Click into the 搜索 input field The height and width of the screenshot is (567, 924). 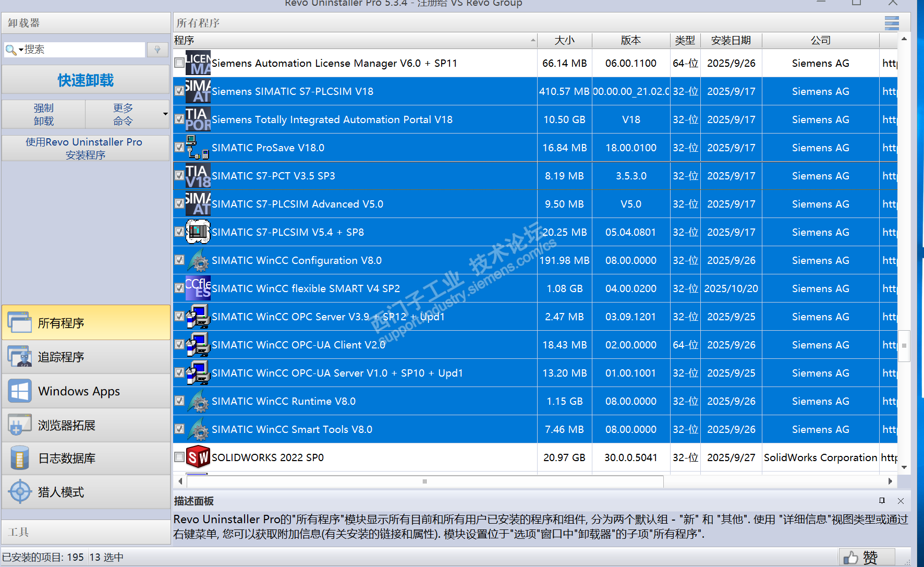pos(83,50)
